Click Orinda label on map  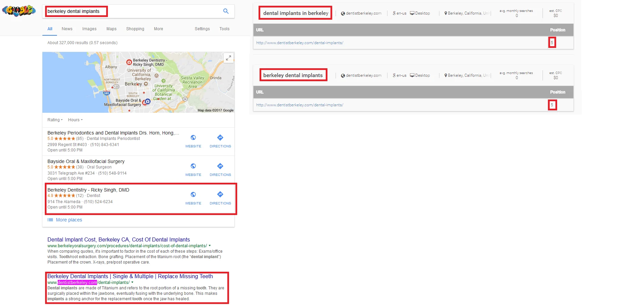215,78
